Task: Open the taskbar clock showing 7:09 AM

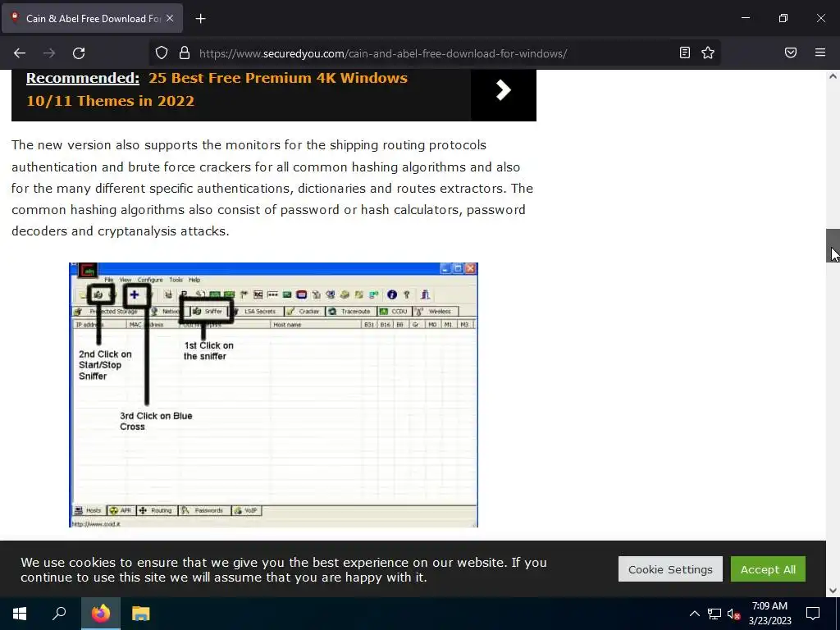Action: (769, 614)
